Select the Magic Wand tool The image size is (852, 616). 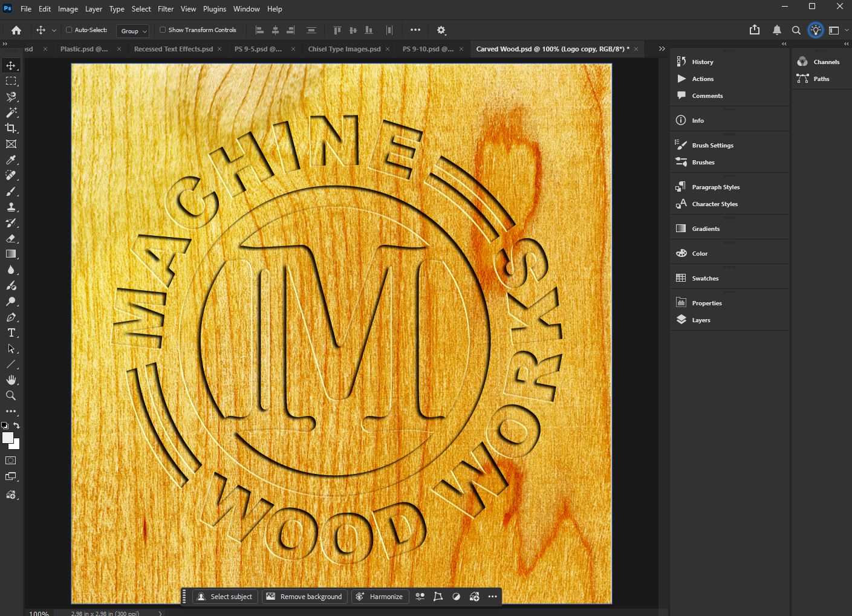pos(11,112)
